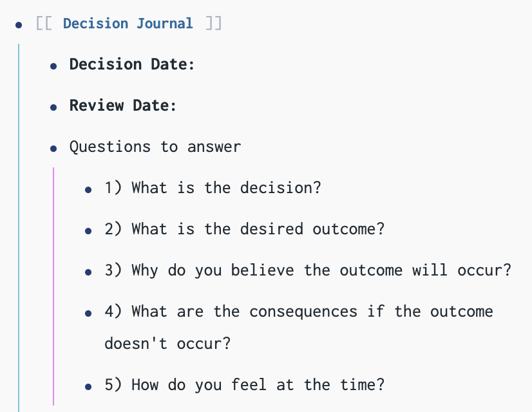Click the pink indent guide line

point(53,286)
